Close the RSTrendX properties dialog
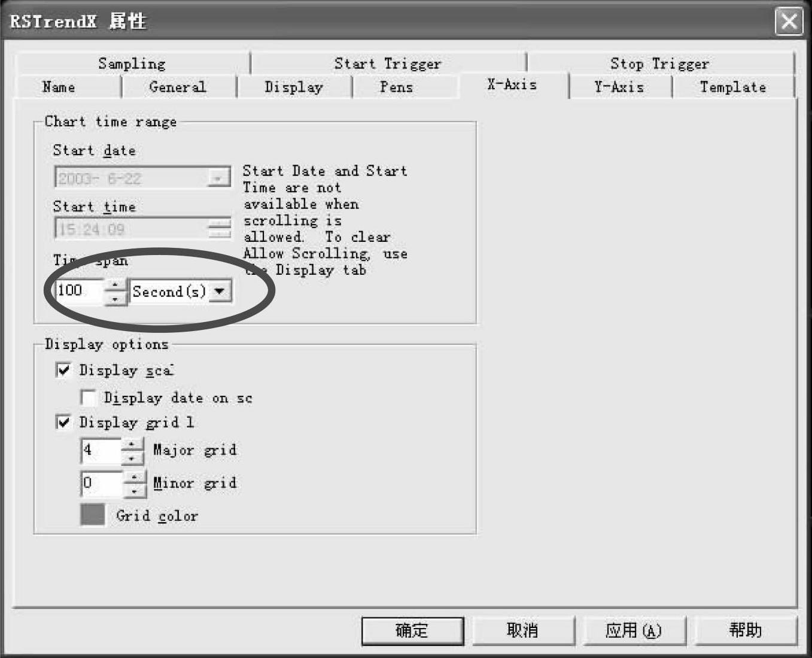Image resolution: width=812 pixels, height=658 pixels. (x=789, y=22)
